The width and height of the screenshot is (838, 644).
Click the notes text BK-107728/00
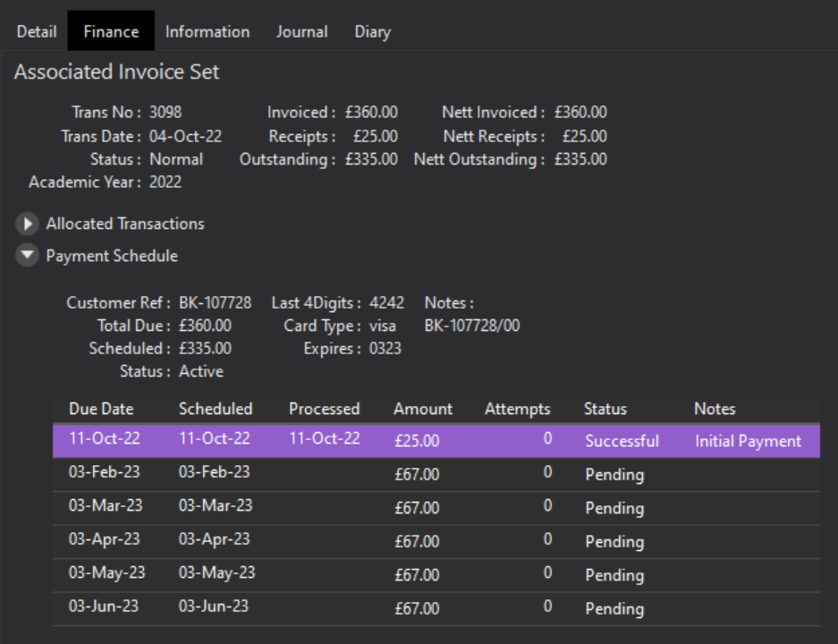point(472,326)
